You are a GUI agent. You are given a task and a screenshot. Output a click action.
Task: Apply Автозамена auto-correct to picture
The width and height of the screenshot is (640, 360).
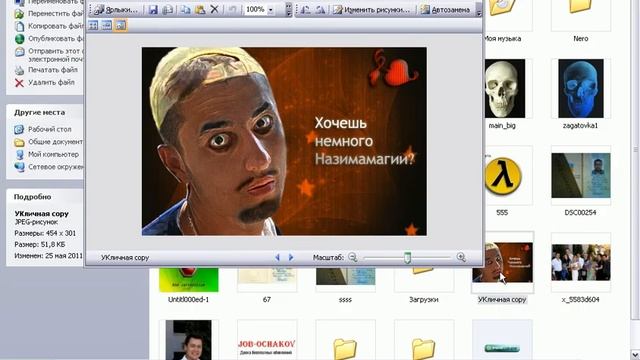pos(445,9)
